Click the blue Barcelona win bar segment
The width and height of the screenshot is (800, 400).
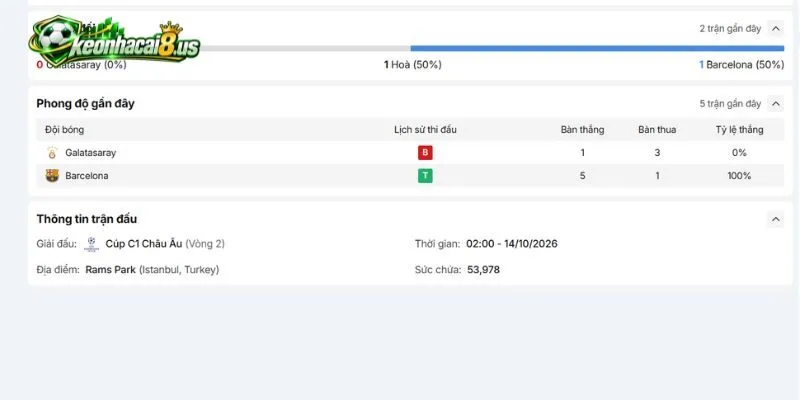[597, 48]
